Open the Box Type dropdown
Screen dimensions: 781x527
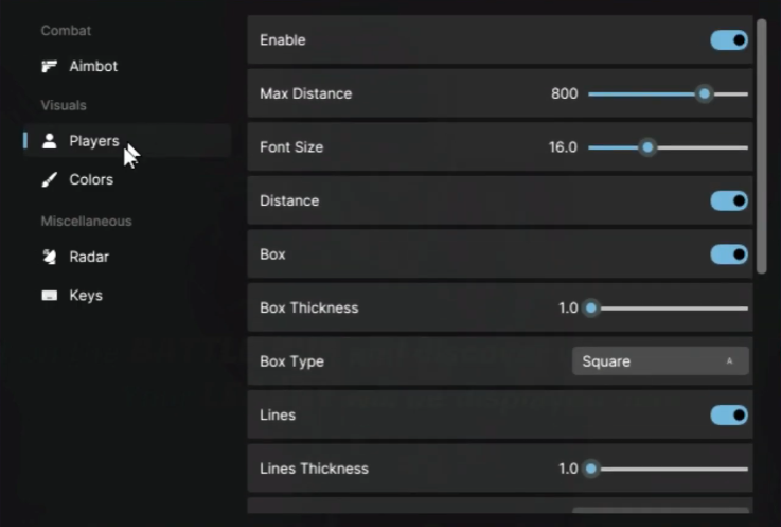point(659,361)
